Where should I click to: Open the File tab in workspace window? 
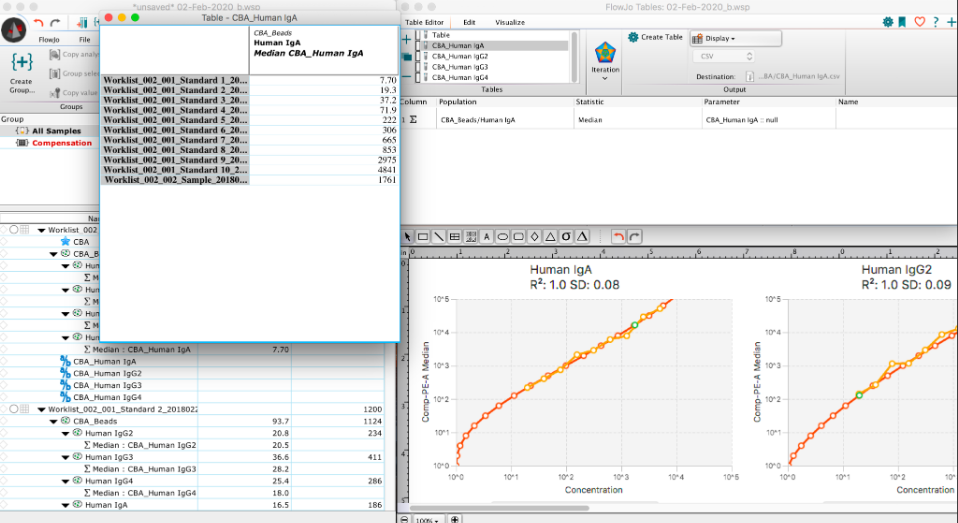click(84, 40)
